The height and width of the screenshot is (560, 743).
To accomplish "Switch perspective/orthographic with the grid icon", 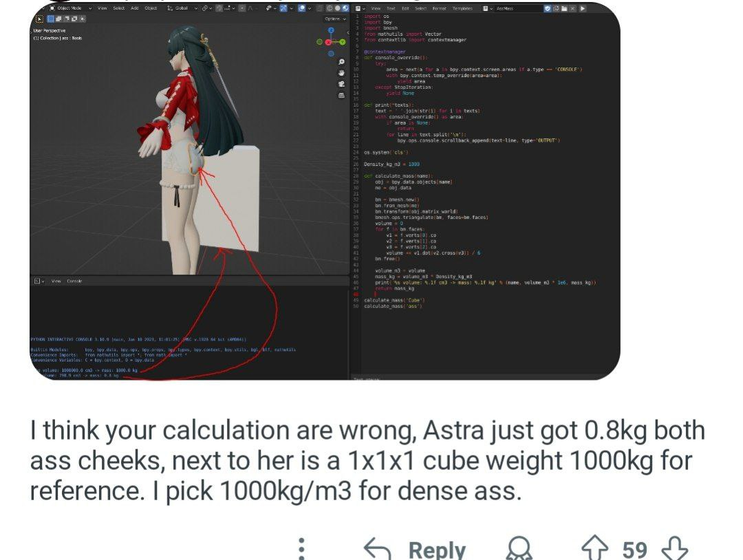I will click(x=341, y=95).
